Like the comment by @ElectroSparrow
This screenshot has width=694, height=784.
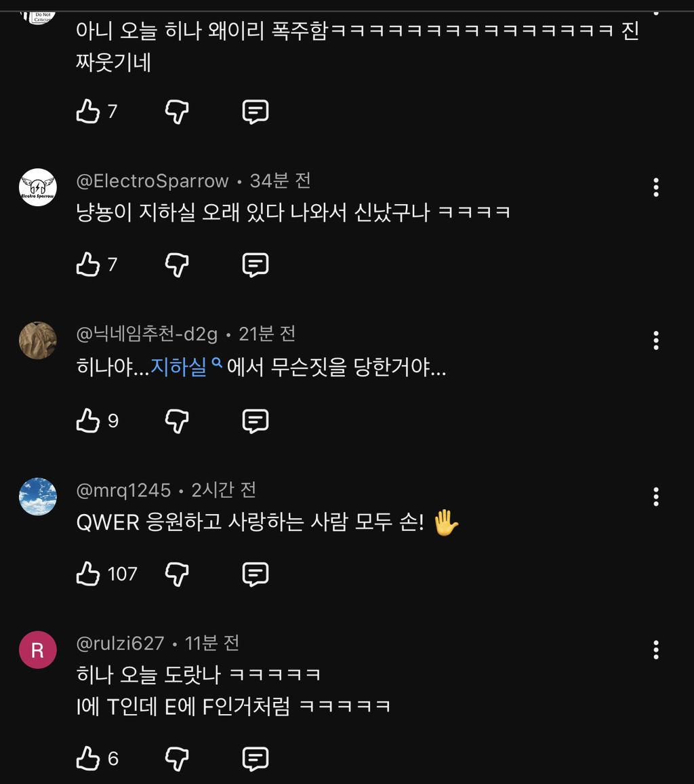[x=88, y=264]
